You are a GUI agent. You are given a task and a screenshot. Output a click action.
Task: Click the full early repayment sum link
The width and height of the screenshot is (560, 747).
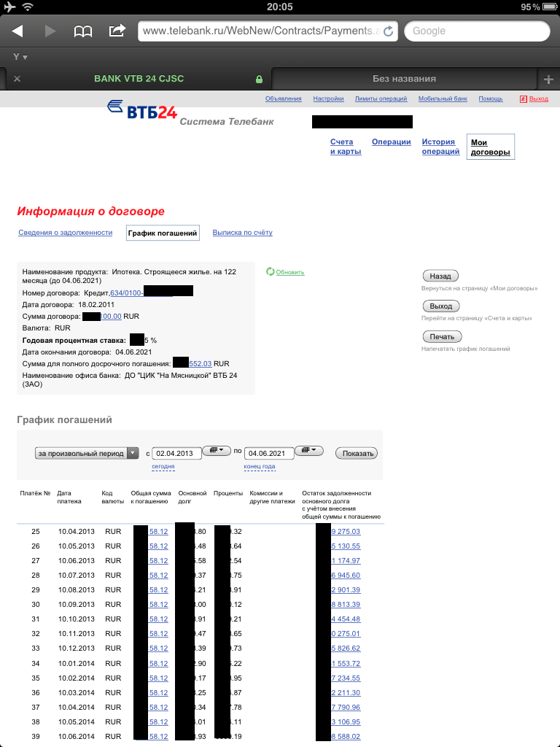(x=200, y=363)
